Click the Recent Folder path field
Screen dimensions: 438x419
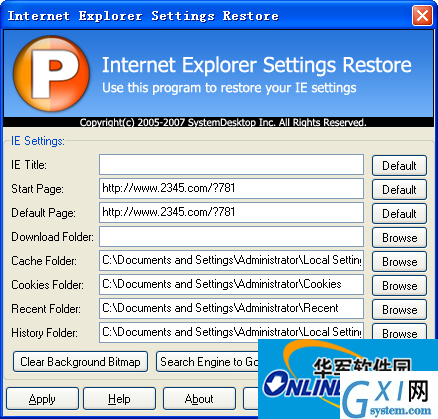tap(231, 308)
